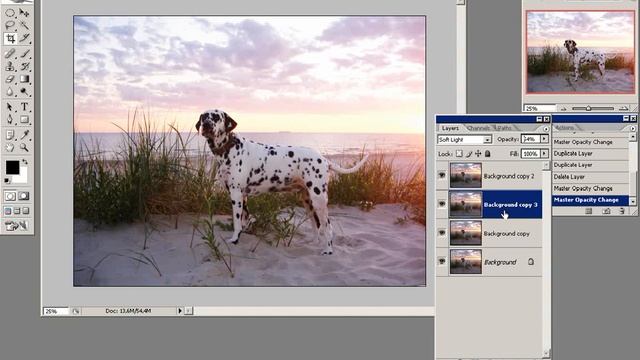Select the Elliptical Marquee tool
This screenshot has width=640, height=360.
click(10, 13)
